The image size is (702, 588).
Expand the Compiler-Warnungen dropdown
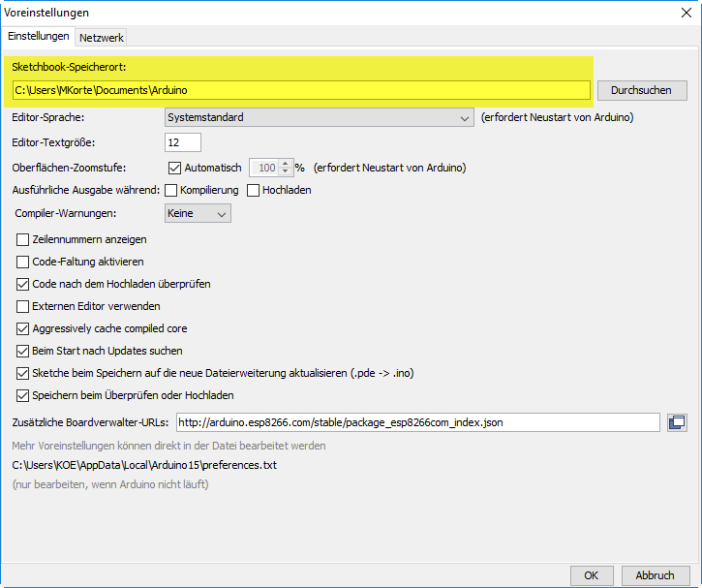pos(198,212)
